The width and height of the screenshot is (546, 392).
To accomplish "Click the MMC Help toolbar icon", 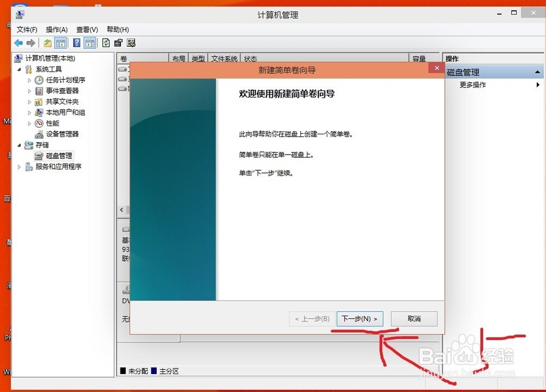I will tap(78, 43).
